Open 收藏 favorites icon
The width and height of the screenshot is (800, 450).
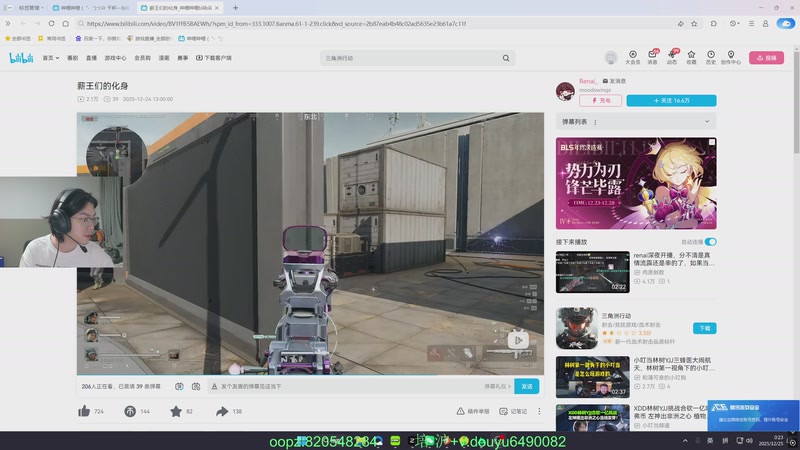[x=691, y=57]
